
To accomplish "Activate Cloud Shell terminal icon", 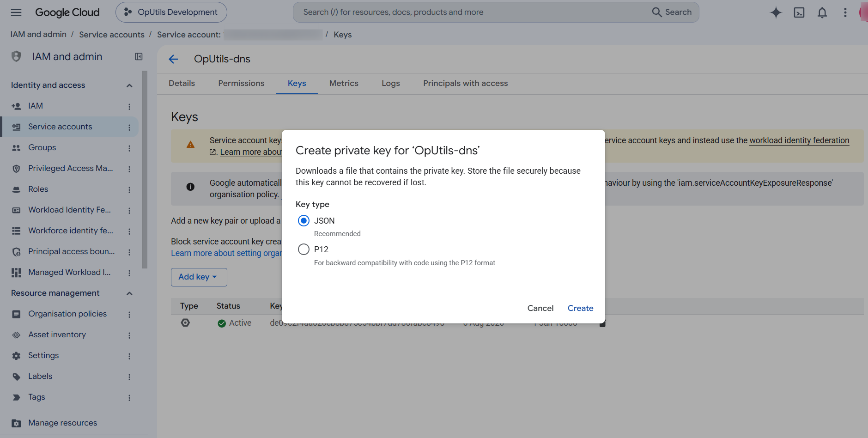I will (x=799, y=12).
